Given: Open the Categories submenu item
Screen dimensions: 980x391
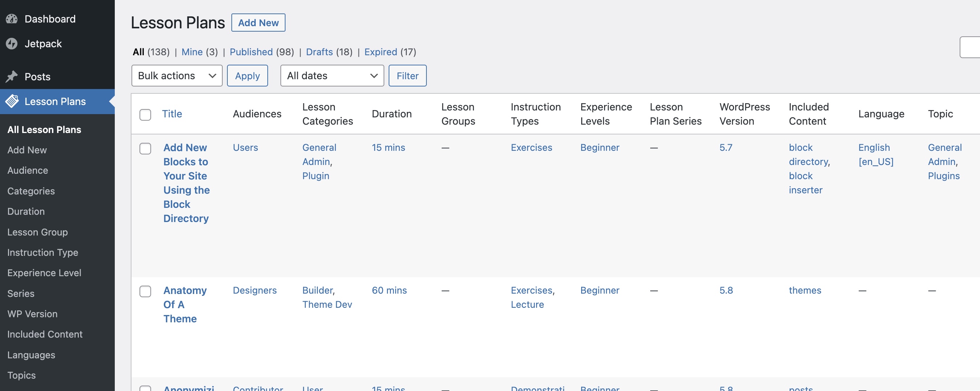Looking at the screenshot, I should click(x=31, y=191).
